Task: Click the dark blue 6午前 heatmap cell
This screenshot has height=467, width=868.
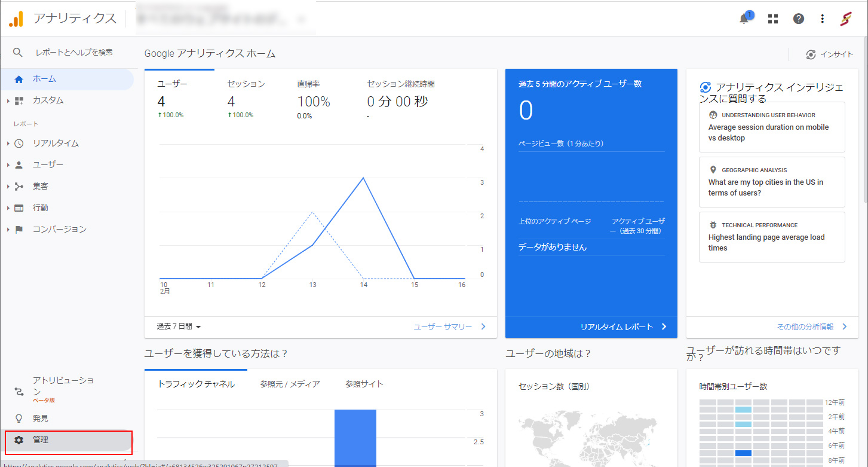Action: pos(744,453)
